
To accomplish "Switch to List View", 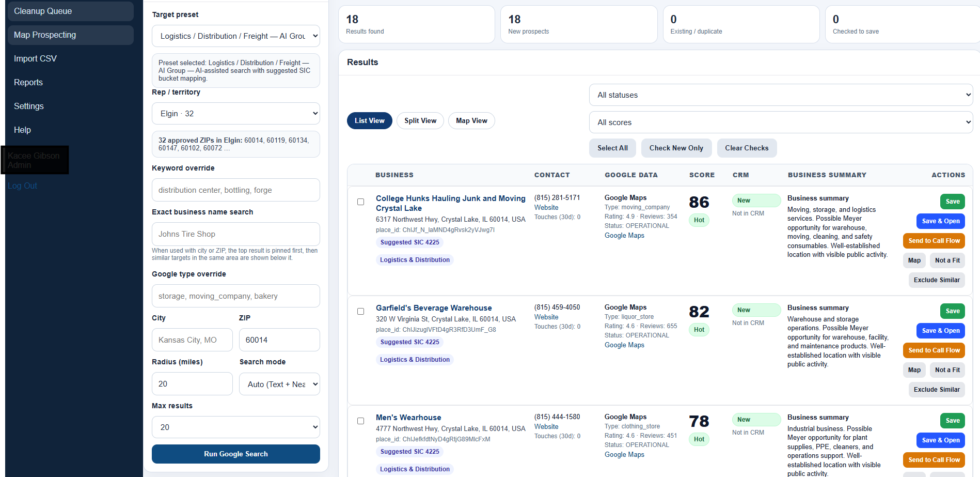I will click(x=370, y=121).
